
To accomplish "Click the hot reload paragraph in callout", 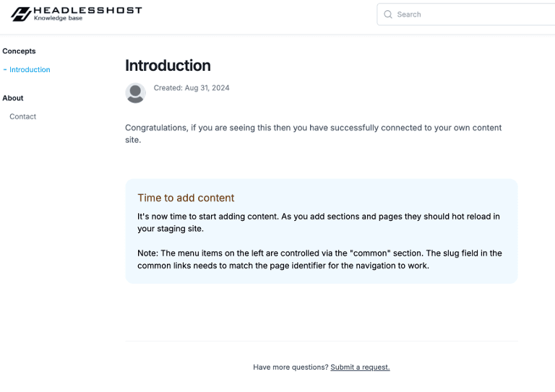I will tap(318, 222).
